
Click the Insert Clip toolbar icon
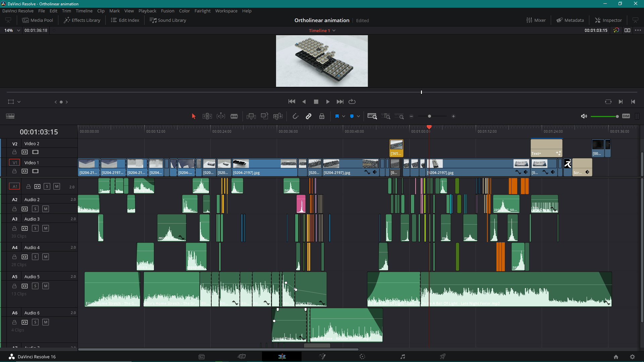coord(251,116)
